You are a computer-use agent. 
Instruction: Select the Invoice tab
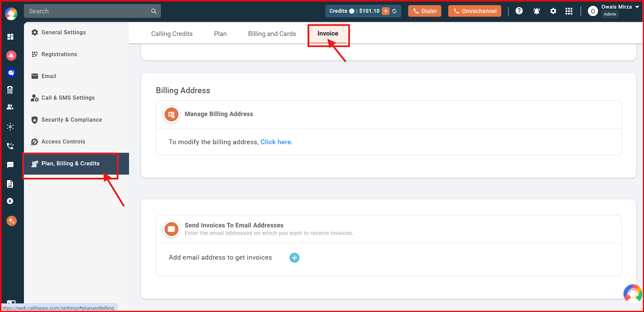coord(328,34)
